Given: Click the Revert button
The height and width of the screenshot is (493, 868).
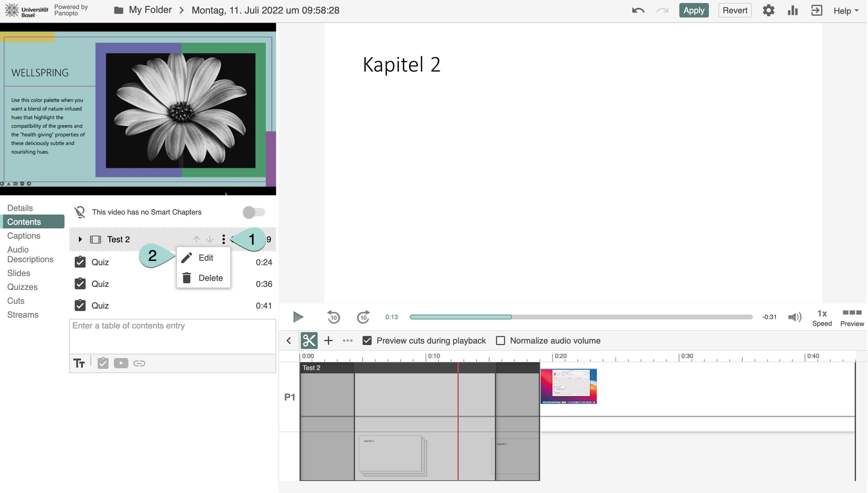Looking at the screenshot, I should [735, 10].
